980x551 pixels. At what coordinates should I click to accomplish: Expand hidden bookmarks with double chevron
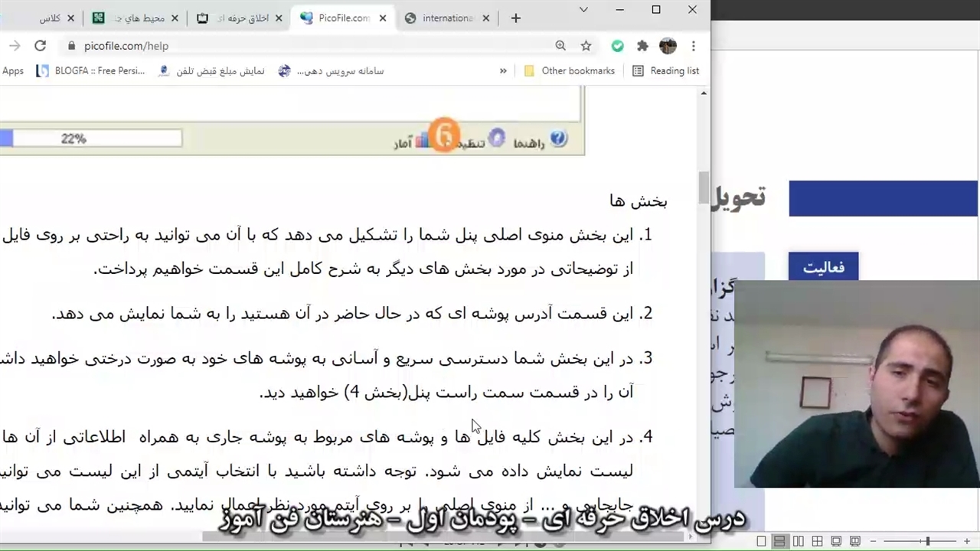point(503,70)
